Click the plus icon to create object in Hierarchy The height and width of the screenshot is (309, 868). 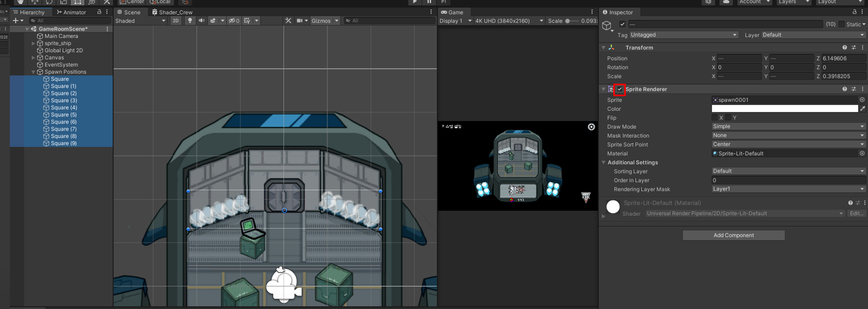click(x=16, y=21)
